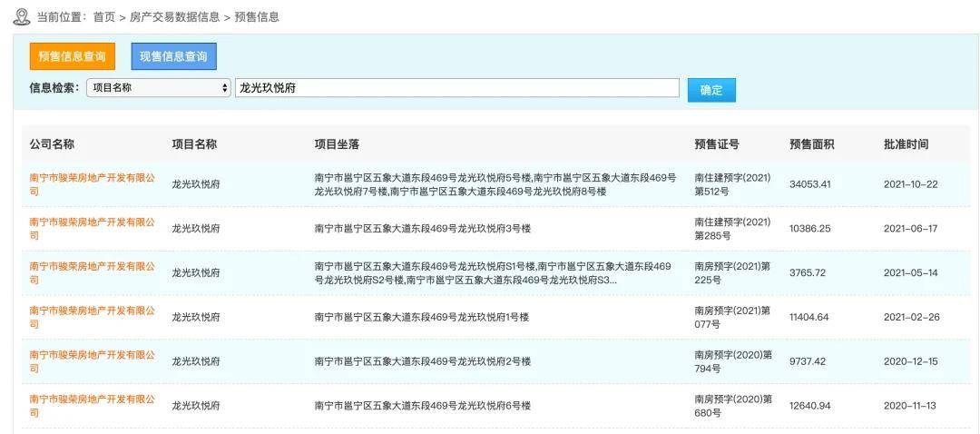Switch to the 现售信息查询 tab button
This screenshot has height=434, width=980.
click(173, 56)
